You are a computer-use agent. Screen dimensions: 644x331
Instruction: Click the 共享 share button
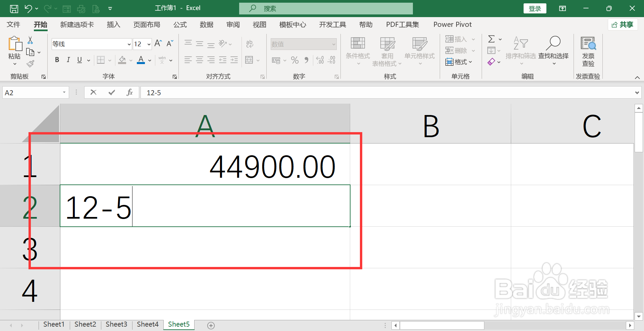coord(623,24)
